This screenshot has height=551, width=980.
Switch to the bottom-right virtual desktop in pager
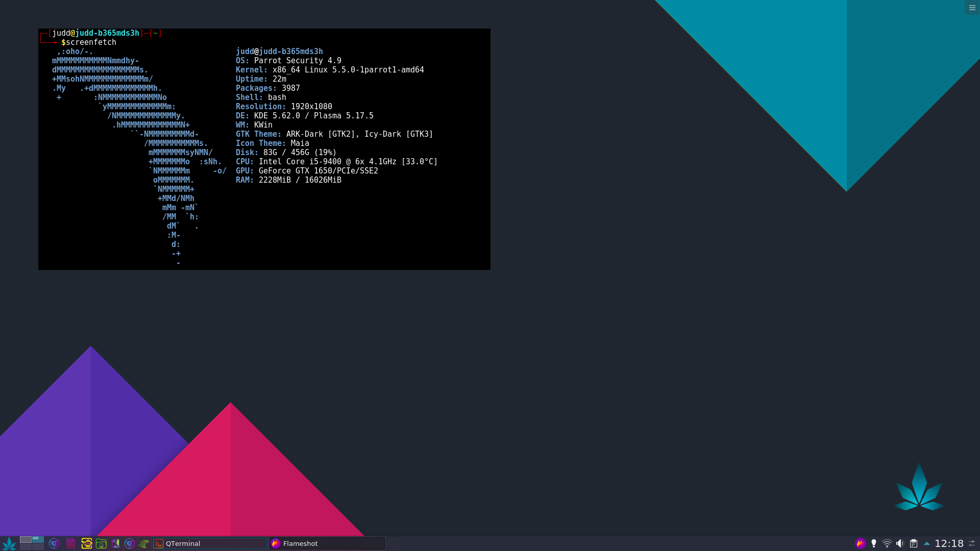click(x=38, y=547)
